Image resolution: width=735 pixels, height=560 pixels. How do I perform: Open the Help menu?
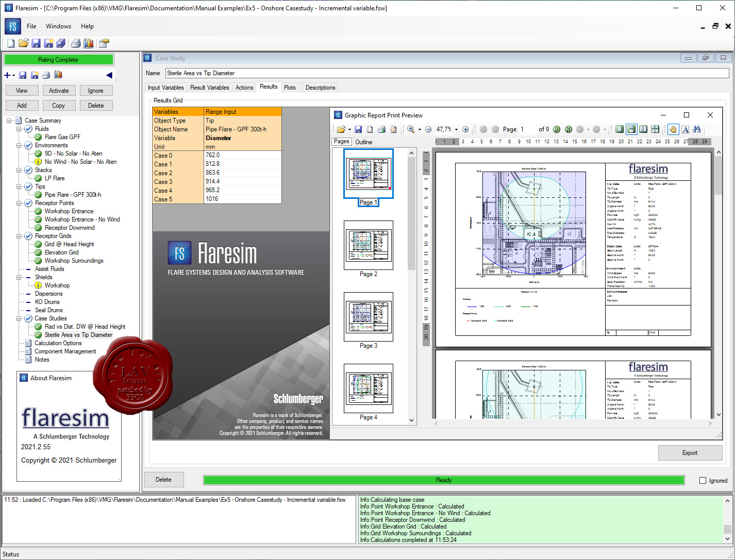[x=87, y=26]
